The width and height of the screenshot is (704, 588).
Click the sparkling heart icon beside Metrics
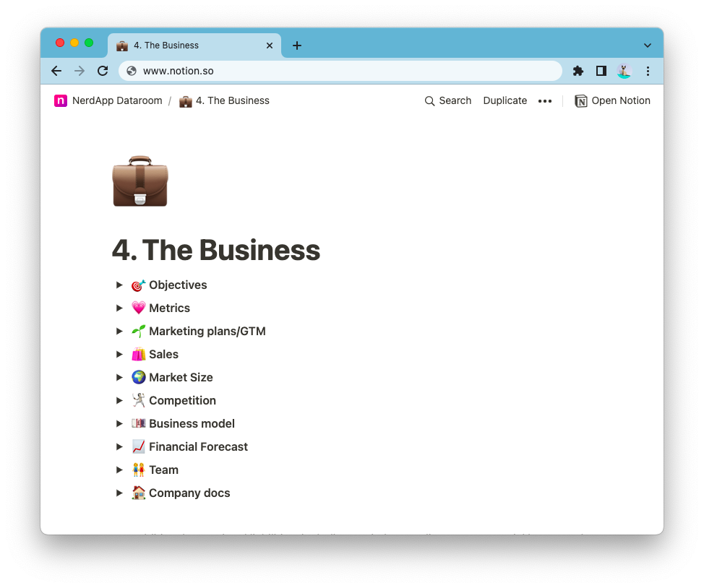(x=138, y=308)
